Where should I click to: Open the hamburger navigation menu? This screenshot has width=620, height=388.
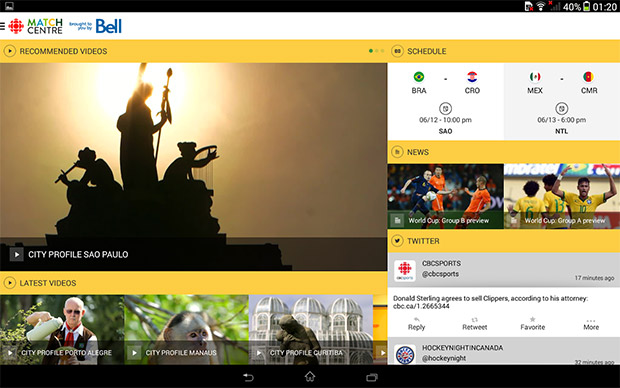(2, 26)
